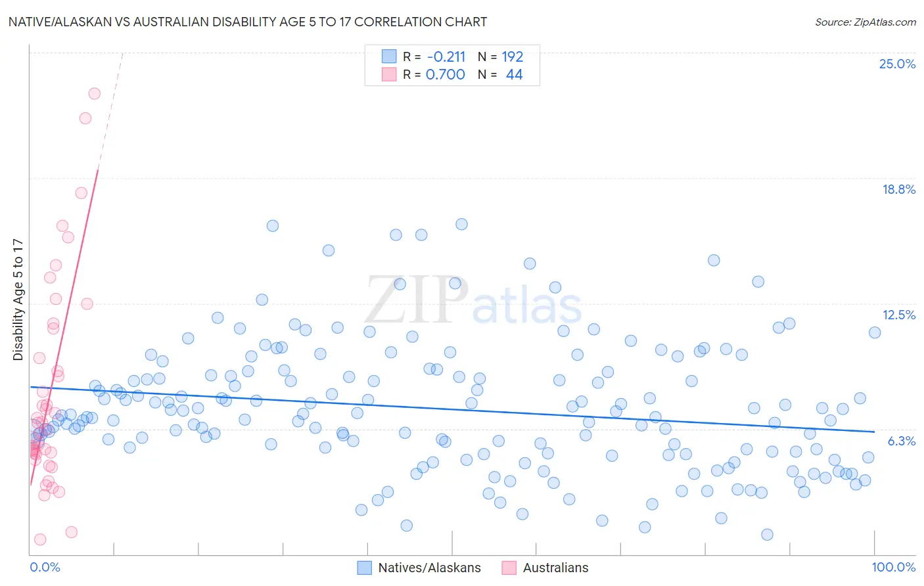Click the pink Australians legend swatch
This screenshot has height=586, width=924.
click(x=509, y=568)
